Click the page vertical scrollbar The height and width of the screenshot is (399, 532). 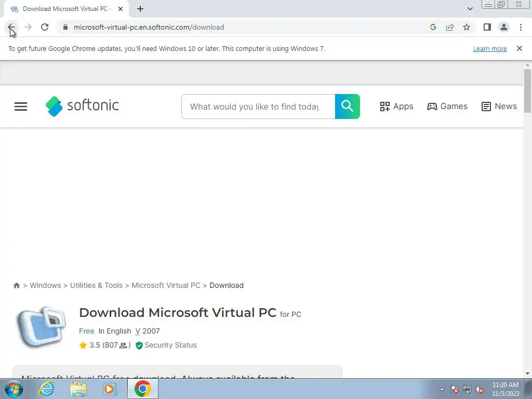click(x=527, y=90)
